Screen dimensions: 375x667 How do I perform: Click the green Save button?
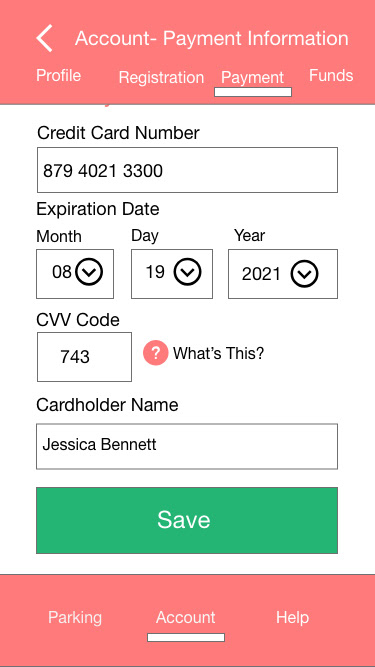point(187,520)
